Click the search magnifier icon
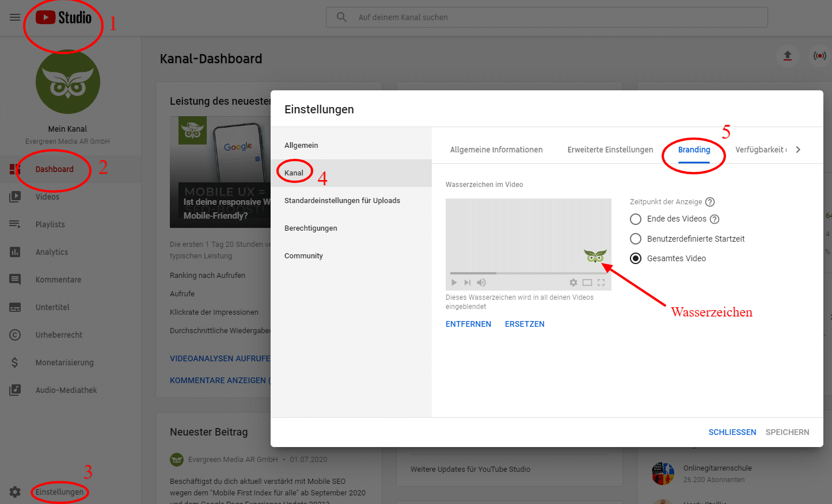Viewport: 832px width, 504px height. 341,17
